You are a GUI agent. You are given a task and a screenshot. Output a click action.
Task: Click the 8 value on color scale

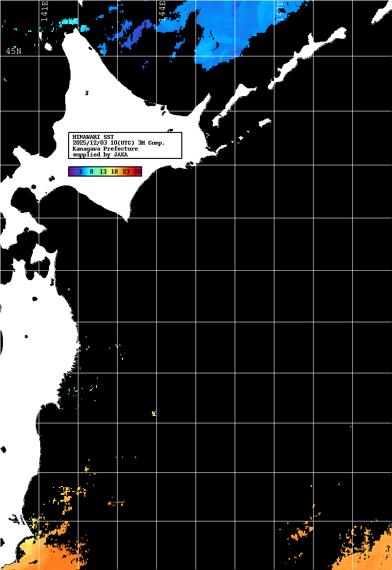[x=92, y=172]
